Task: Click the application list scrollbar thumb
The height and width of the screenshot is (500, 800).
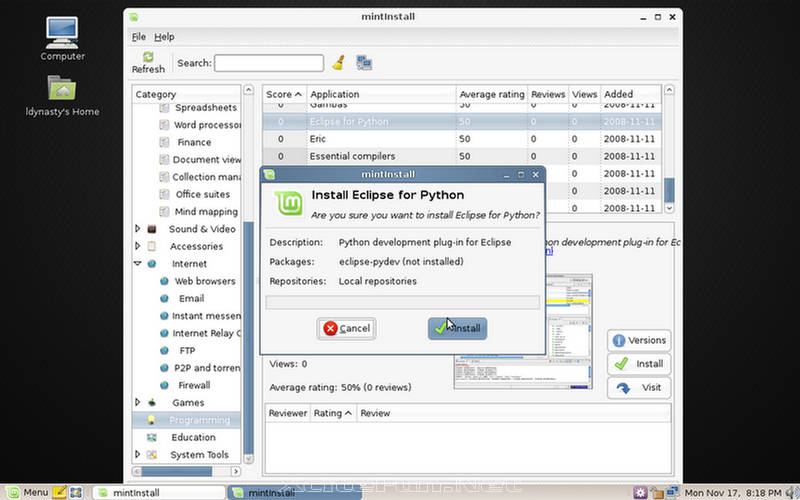Action: [669, 190]
